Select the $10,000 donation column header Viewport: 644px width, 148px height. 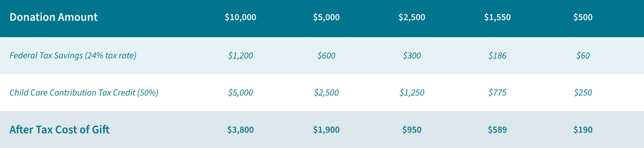[240, 17]
